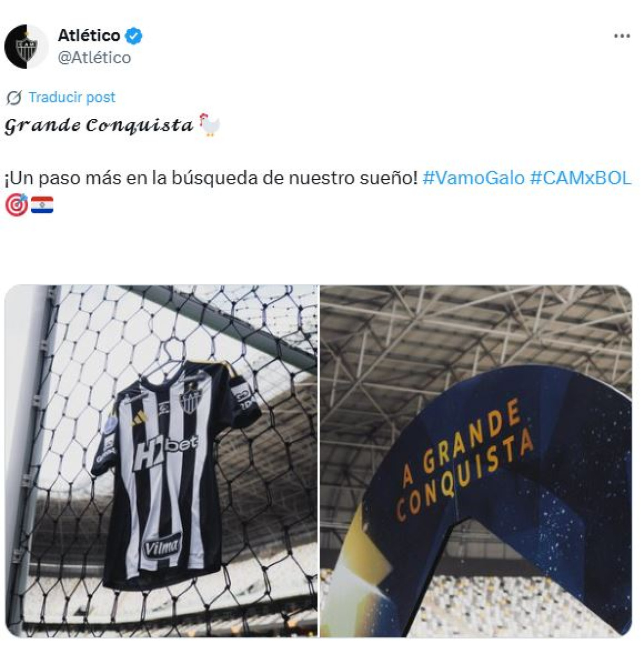Click the Paraguay flag emoji
The image size is (644, 654).
[x=42, y=205]
